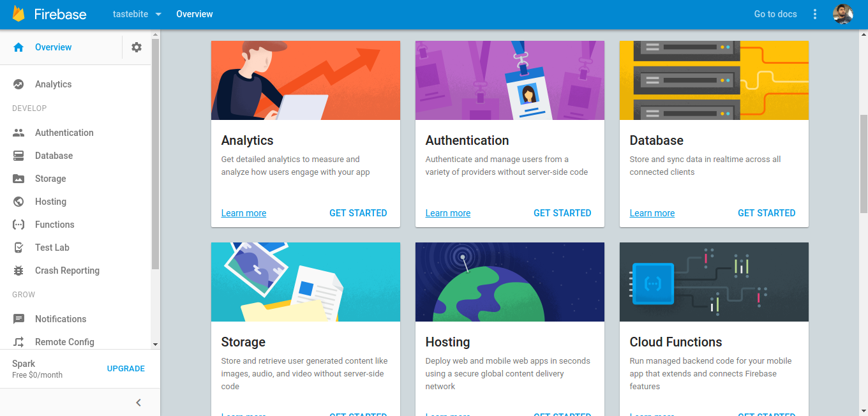868x416 pixels.
Task: Click the Authentication card heading
Action: (x=467, y=140)
